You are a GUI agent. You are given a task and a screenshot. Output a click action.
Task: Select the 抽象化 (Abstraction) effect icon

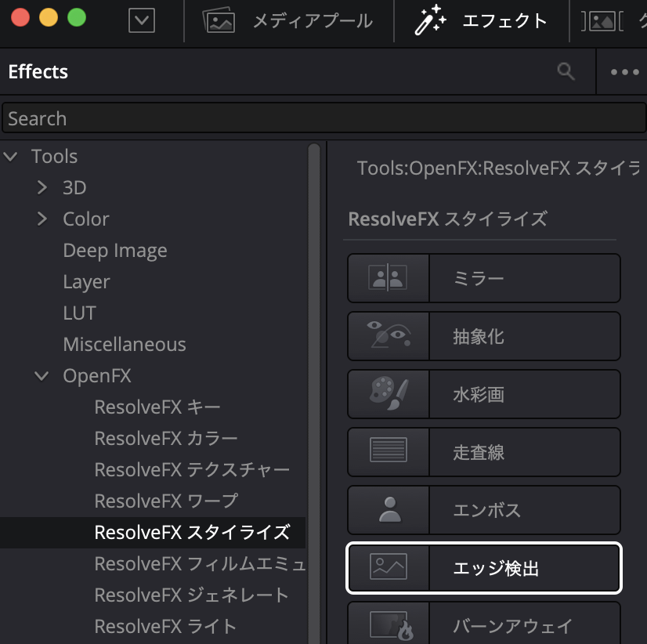(x=388, y=336)
